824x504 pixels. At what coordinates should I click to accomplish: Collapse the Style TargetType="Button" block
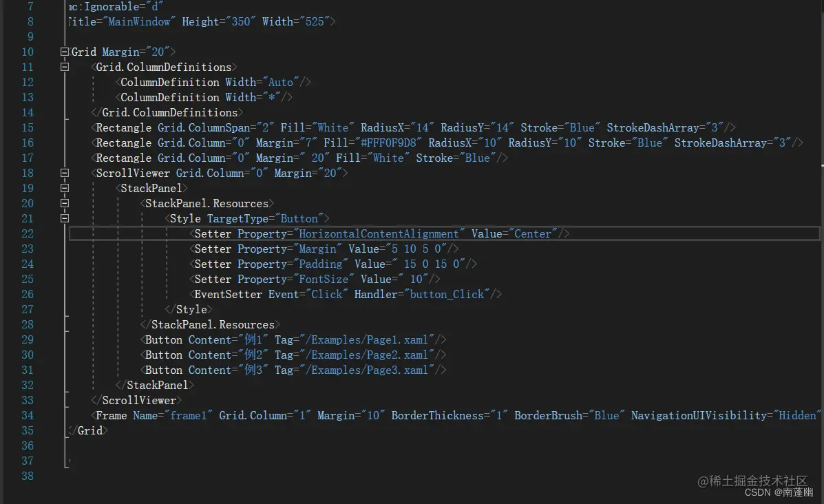pyautogui.click(x=65, y=218)
